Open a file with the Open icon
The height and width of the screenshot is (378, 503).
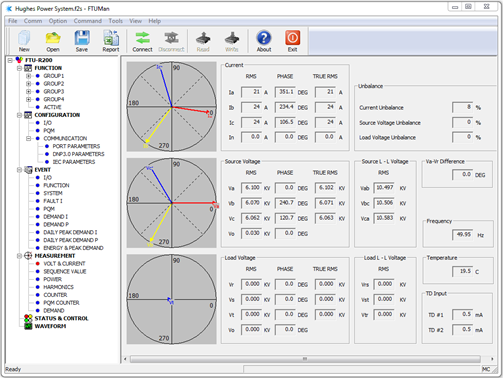pyautogui.click(x=53, y=41)
